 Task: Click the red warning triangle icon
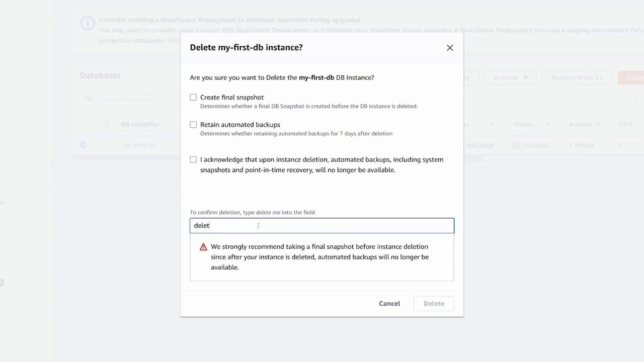click(203, 247)
